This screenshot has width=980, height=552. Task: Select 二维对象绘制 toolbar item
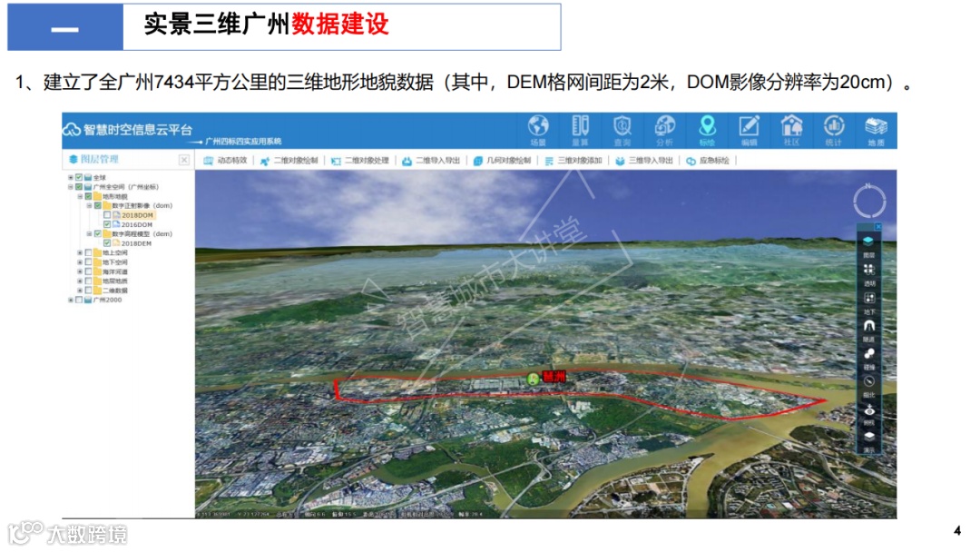pos(289,161)
